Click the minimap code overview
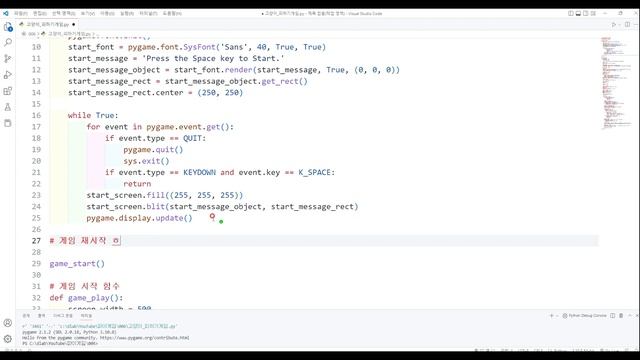The image size is (640, 360). coord(616,83)
